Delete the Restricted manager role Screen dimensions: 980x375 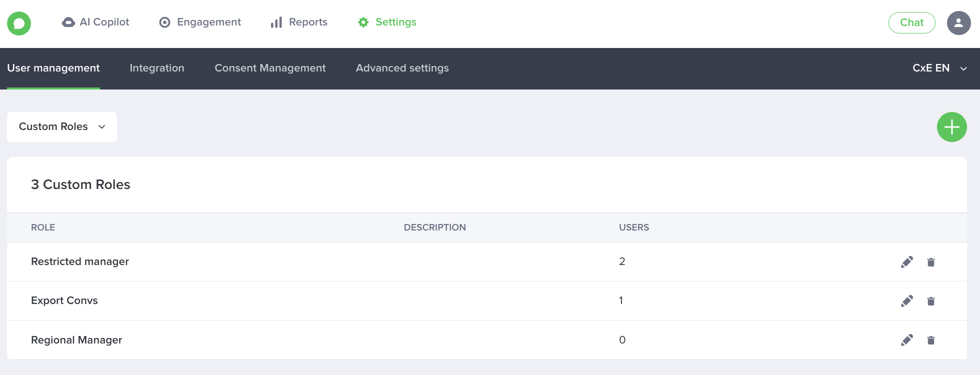[x=930, y=262]
